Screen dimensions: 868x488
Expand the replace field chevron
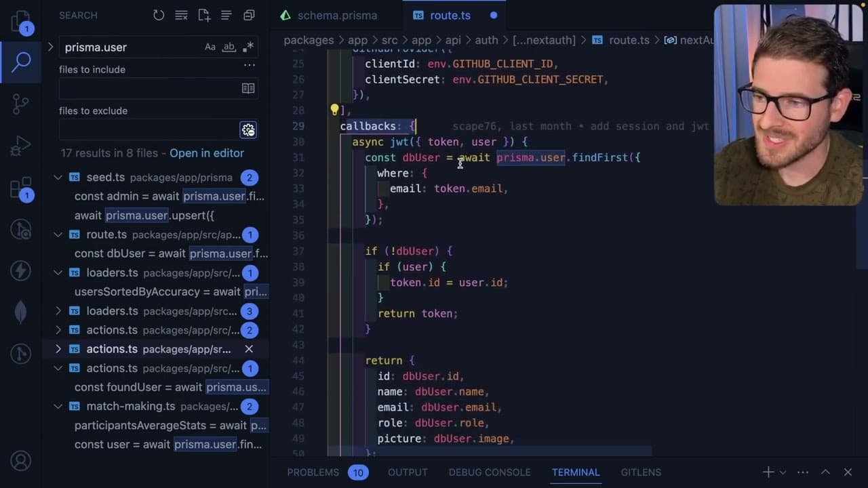click(x=50, y=47)
